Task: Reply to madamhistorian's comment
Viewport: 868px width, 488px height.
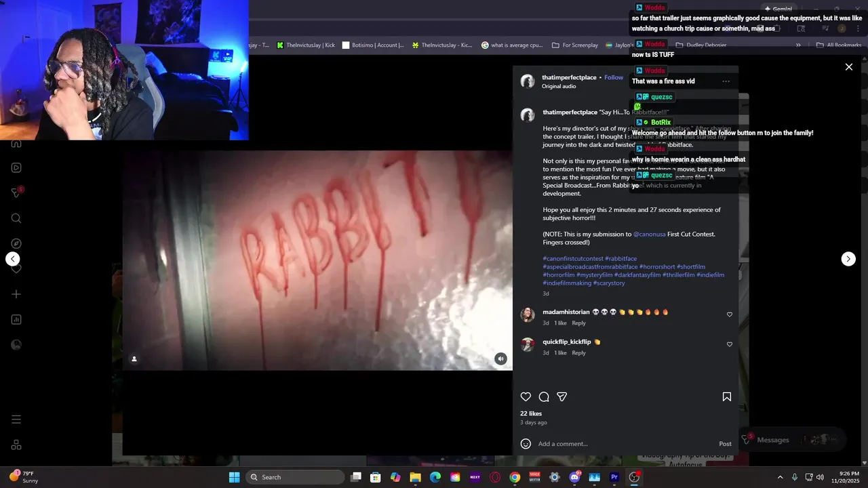Action: coord(578,323)
